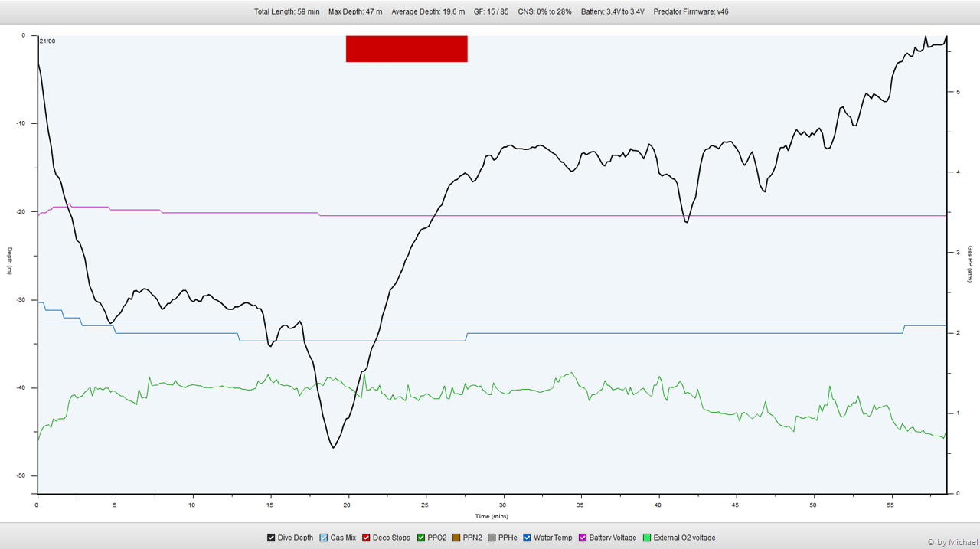
Task: Enable the PPN2 series box
Action: 456,538
